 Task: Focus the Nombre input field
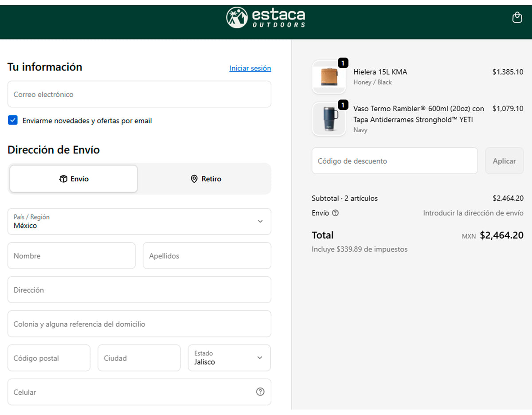[71, 256]
